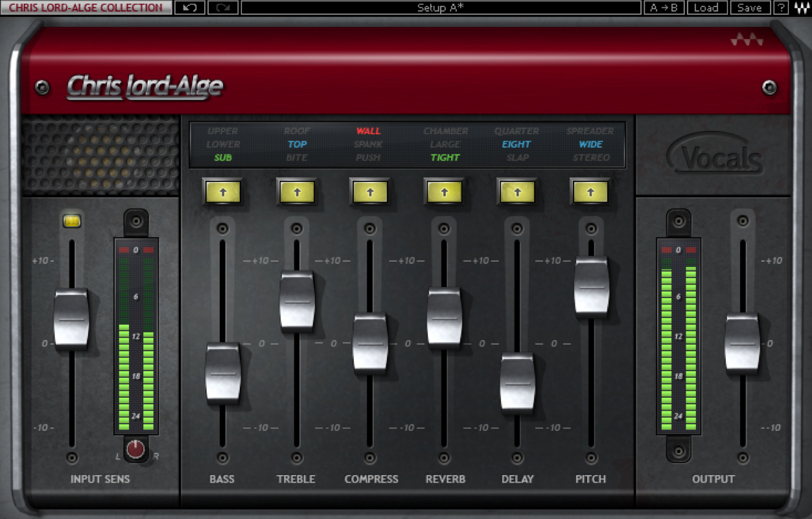812x519 pixels.
Task: Click the undo arrow icon
Action: click(x=189, y=8)
